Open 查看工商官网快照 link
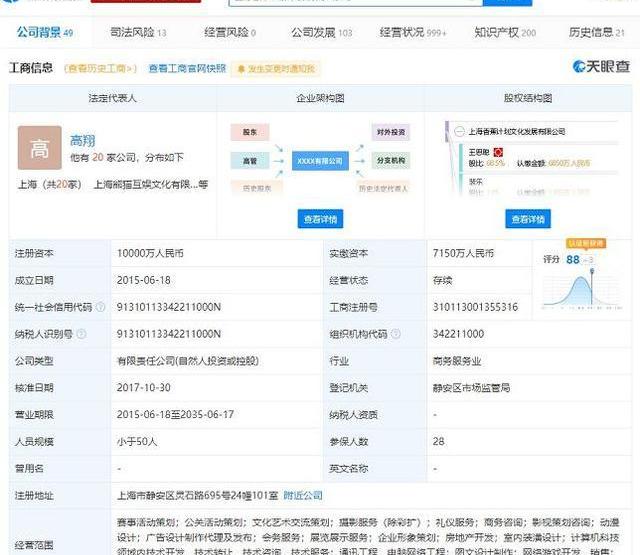Viewport: 640px width, 555px height. coord(187,68)
